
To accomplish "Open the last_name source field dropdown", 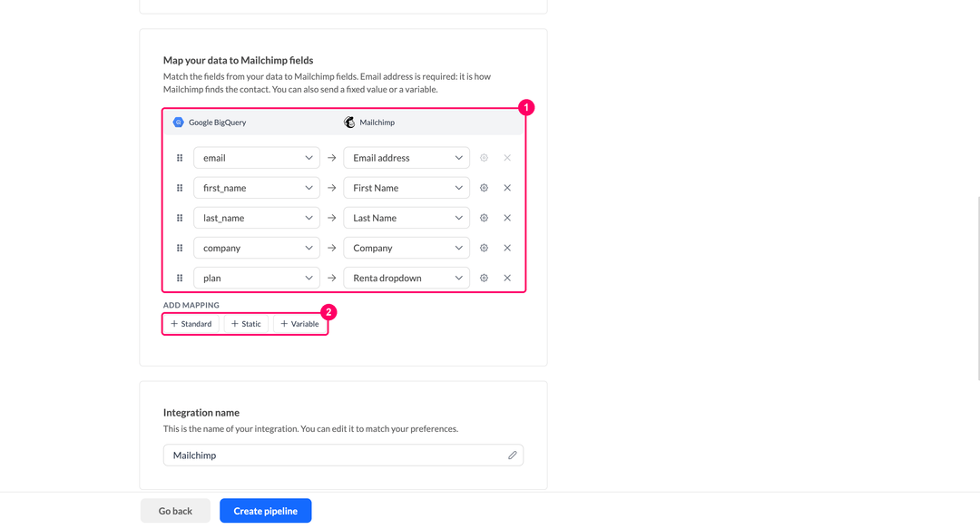I will (257, 218).
